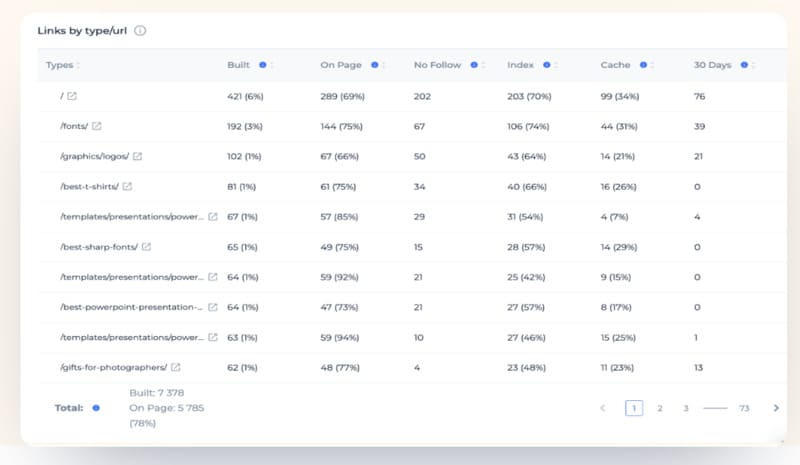The image size is (800, 465).
Task: Go to the previous page with the left arrow
Action: click(x=603, y=408)
